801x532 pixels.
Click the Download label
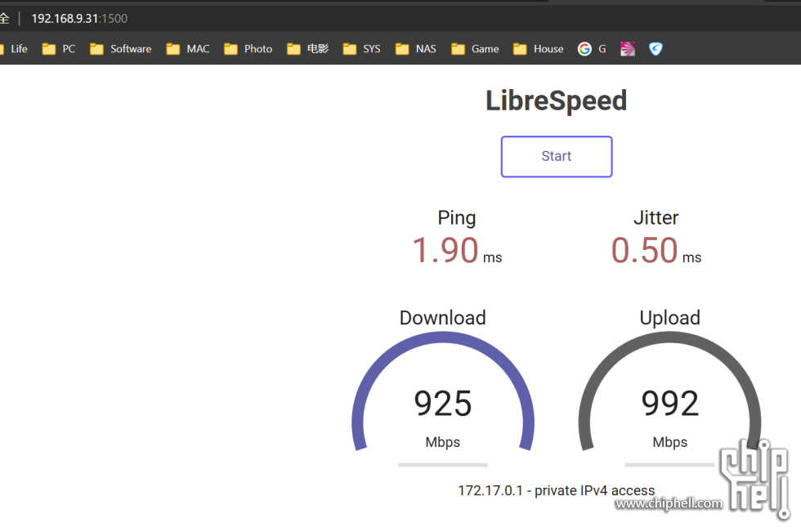(442, 318)
